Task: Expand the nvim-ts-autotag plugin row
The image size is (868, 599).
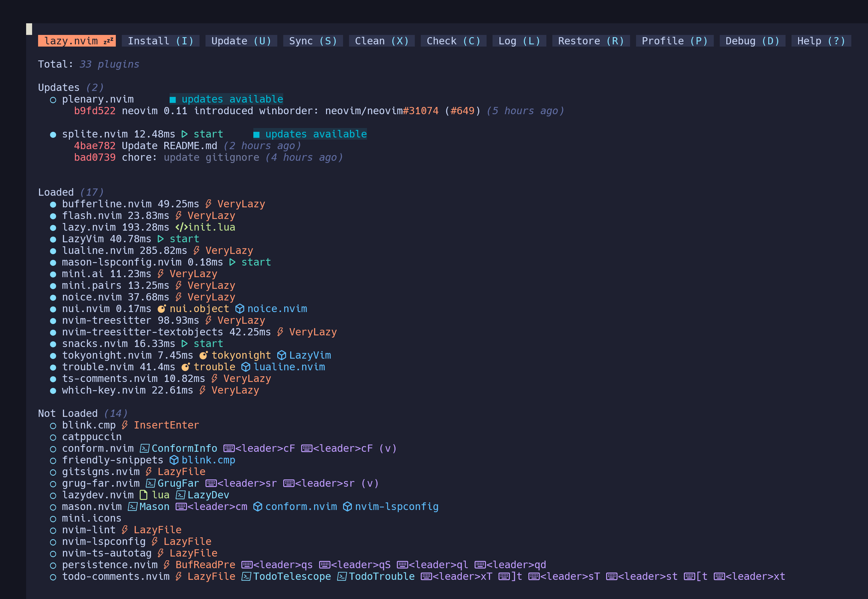Action: pos(134,553)
